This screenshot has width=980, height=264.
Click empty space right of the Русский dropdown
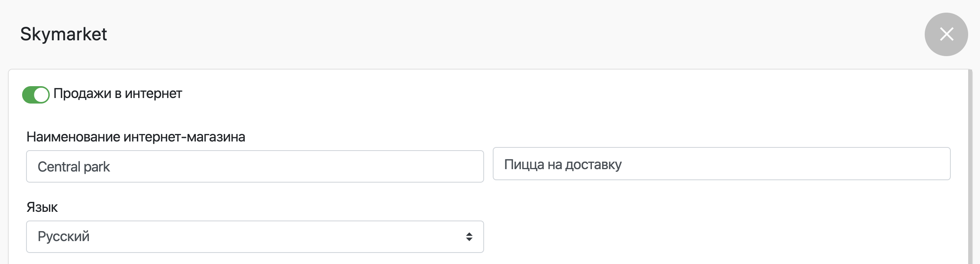tap(711, 237)
